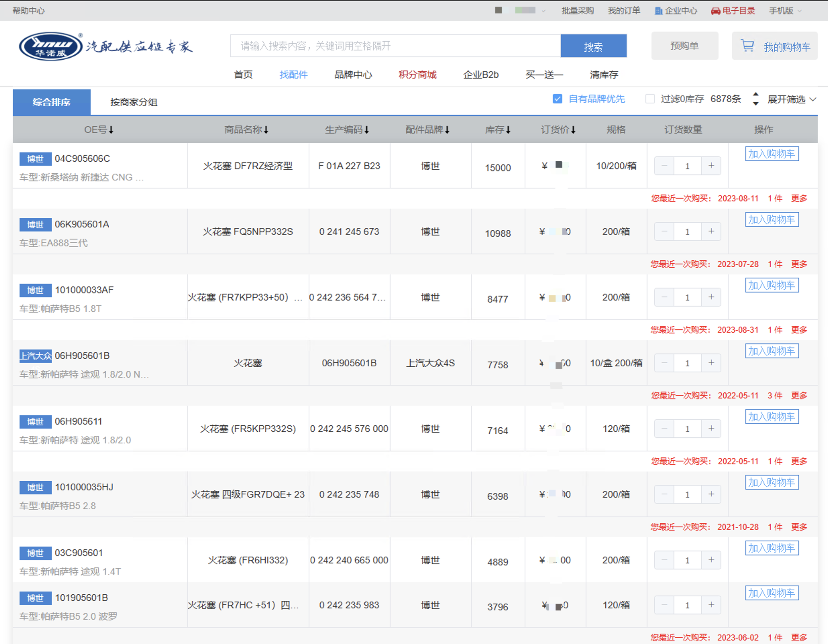The width and height of the screenshot is (828, 644).
Task: Sort by OE号 column arrow
Action: point(111,130)
